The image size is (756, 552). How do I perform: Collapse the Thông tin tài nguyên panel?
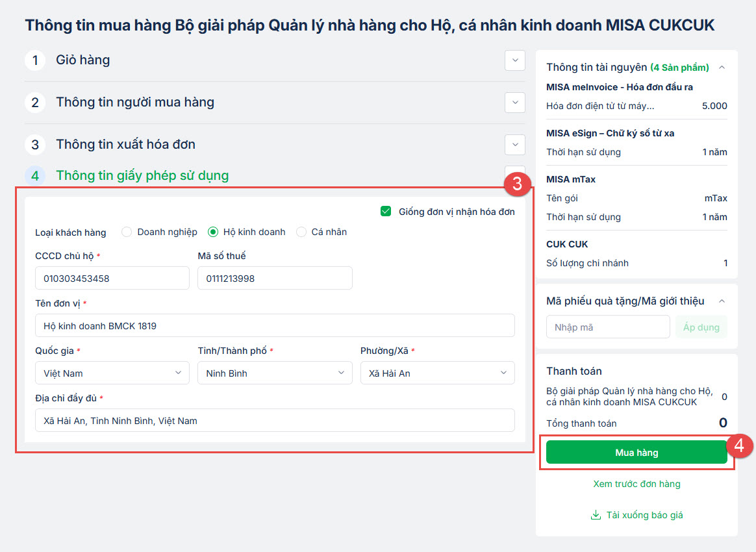[722, 67]
